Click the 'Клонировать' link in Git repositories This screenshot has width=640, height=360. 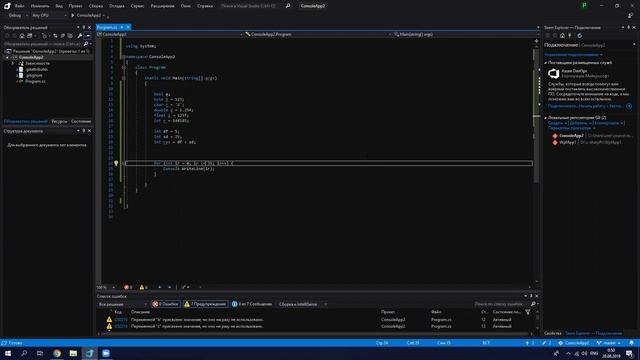coord(608,123)
